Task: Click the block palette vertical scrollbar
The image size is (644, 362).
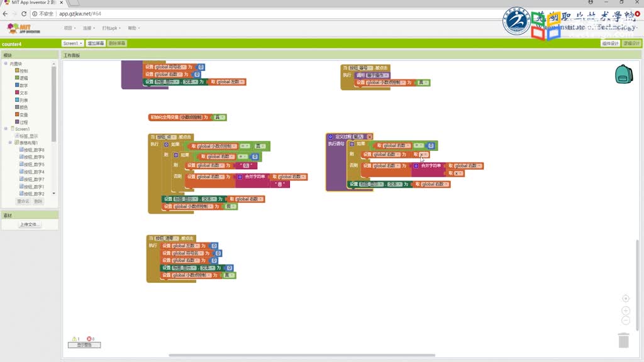Action: pos(53,105)
